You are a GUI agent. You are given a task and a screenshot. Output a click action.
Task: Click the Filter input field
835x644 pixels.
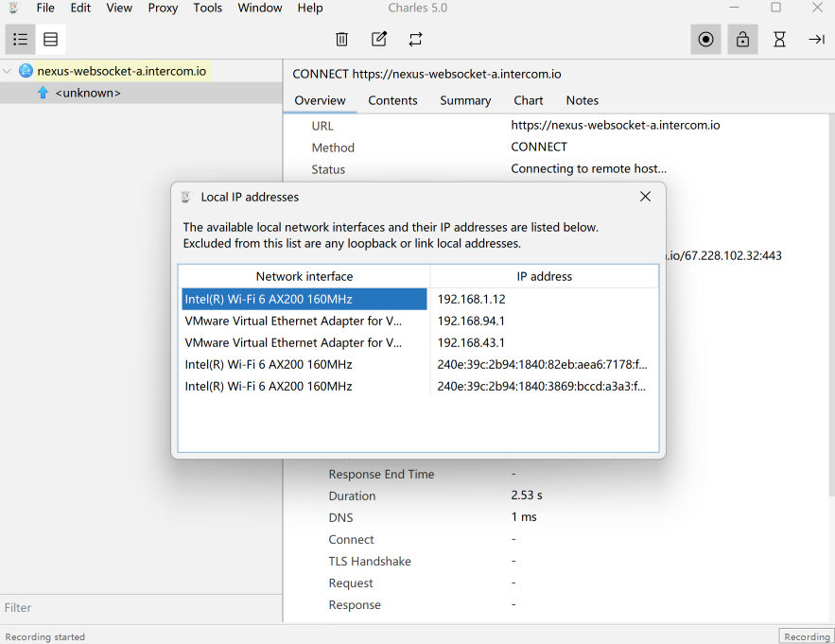tap(142, 607)
